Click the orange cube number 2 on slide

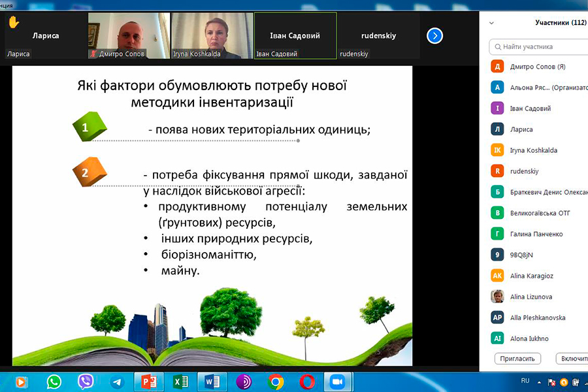(x=90, y=172)
